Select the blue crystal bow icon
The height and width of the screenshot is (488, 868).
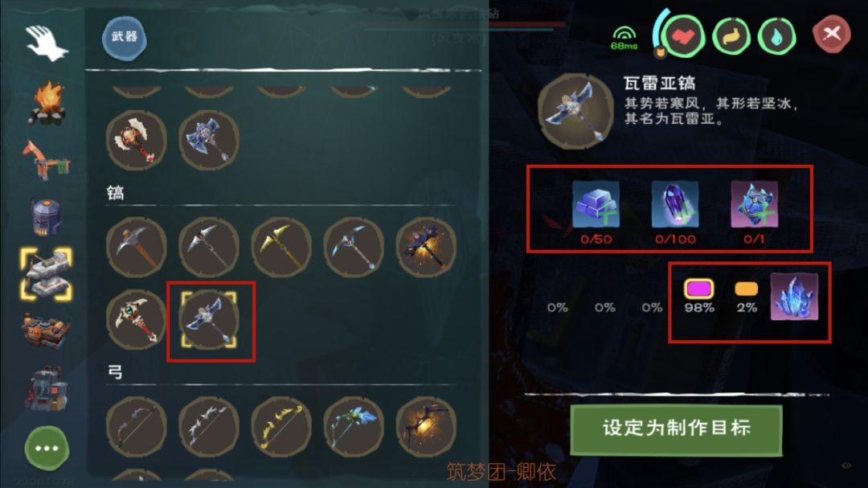[x=353, y=427]
